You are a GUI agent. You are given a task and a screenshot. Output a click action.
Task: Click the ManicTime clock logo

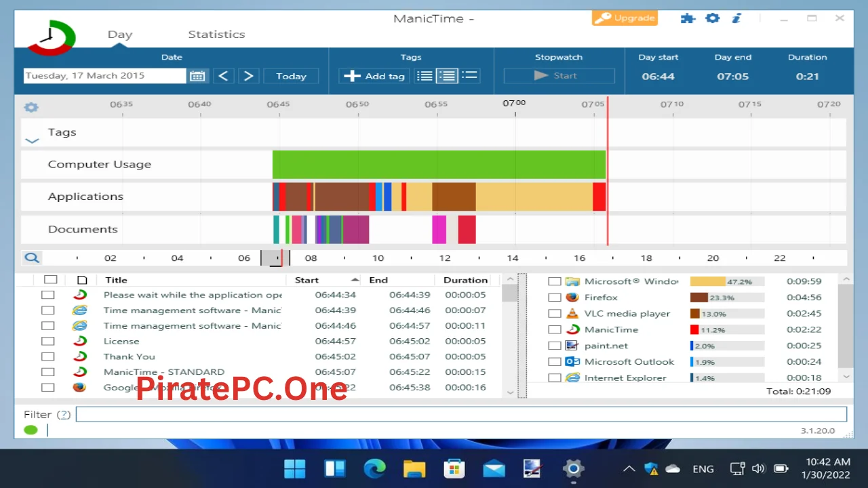tap(52, 37)
